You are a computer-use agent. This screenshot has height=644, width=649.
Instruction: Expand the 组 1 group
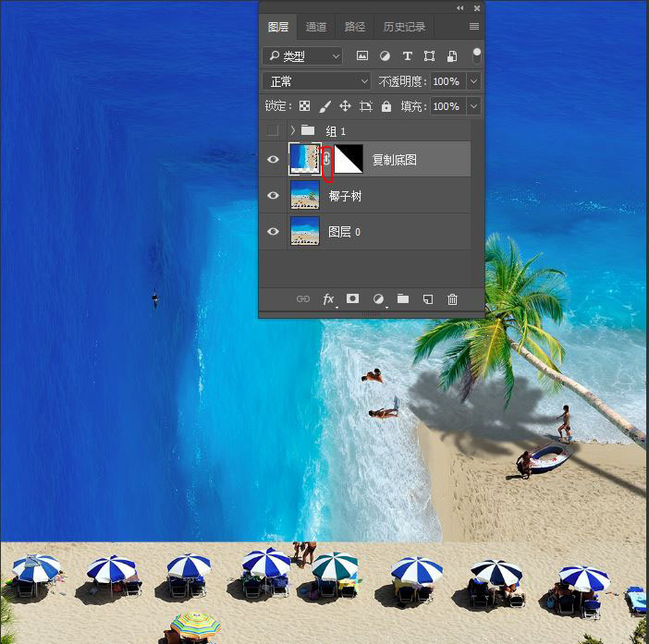pyautogui.click(x=293, y=130)
